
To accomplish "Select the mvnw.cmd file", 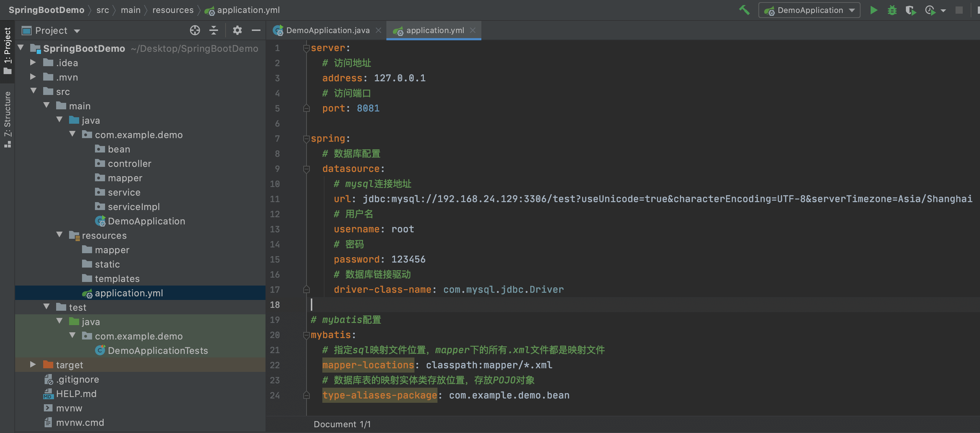I will coord(80,423).
